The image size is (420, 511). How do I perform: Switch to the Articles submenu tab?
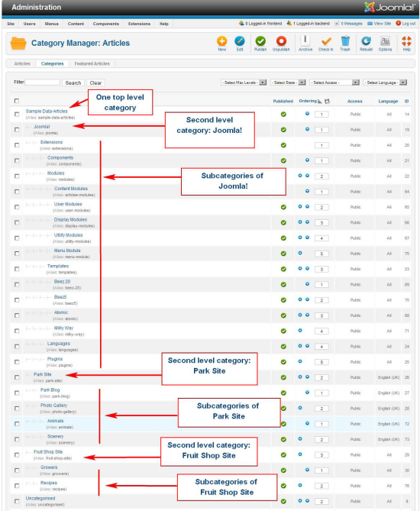click(x=22, y=63)
